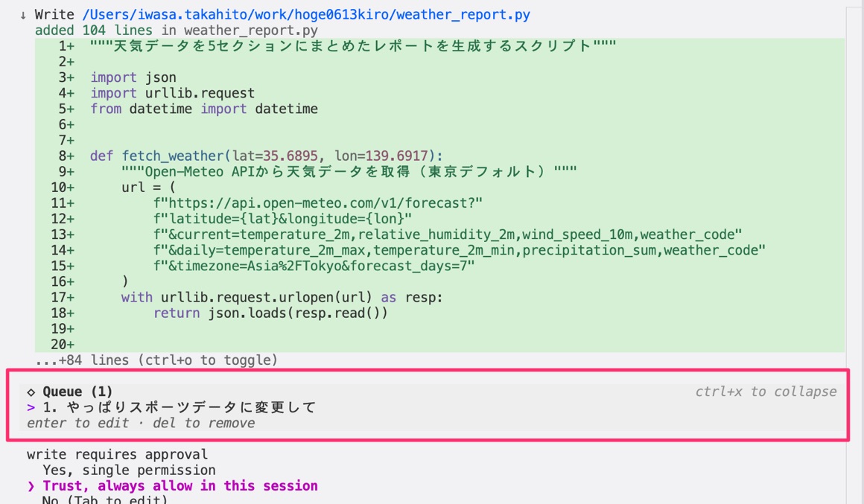Expand the hidden +84 lines toggle

point(156,360)
